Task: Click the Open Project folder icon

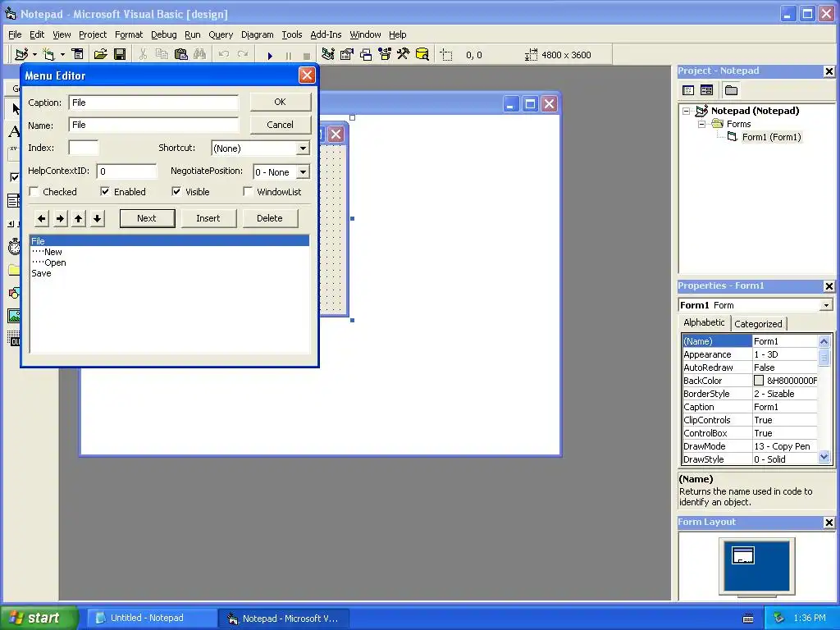Action: point(100,55)
